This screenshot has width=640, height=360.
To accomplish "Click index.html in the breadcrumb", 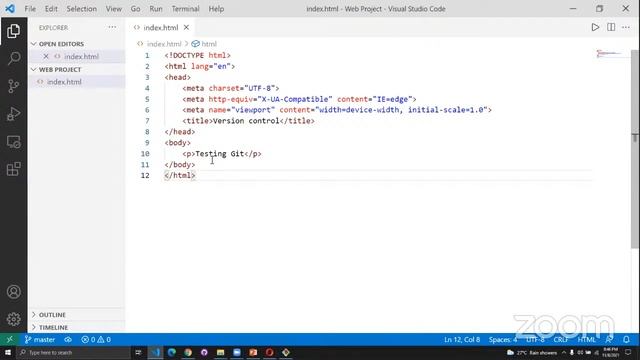I will pyautogui.click(x=164, y=44).
